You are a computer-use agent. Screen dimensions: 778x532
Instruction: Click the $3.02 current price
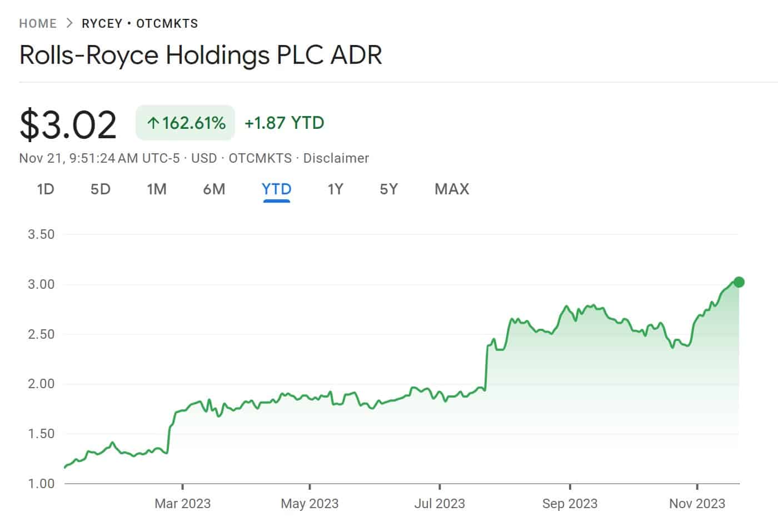[68, 124]
